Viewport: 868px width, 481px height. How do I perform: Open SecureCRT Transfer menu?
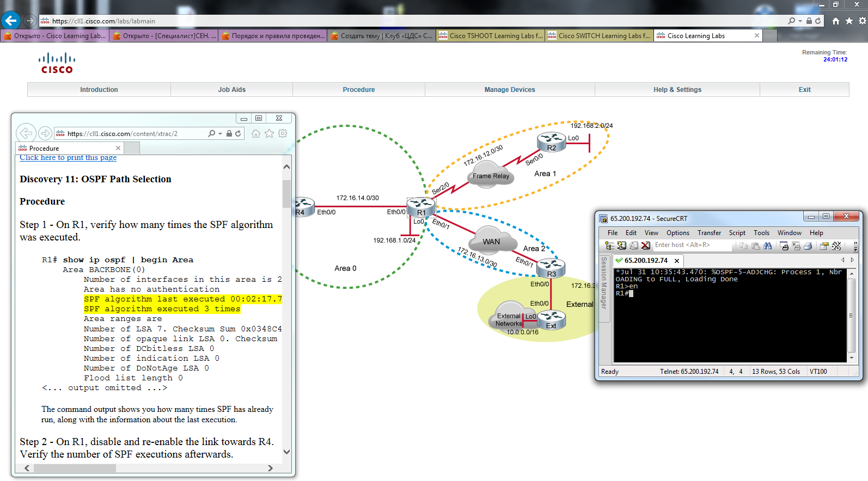[709, 233]
